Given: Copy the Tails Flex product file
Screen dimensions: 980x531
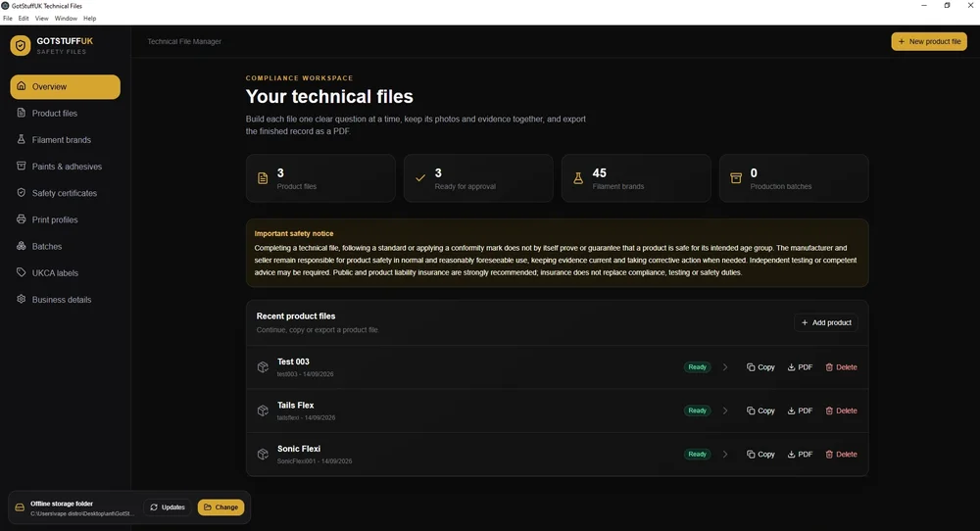Looking at the screenshot, I should (760, 410).
